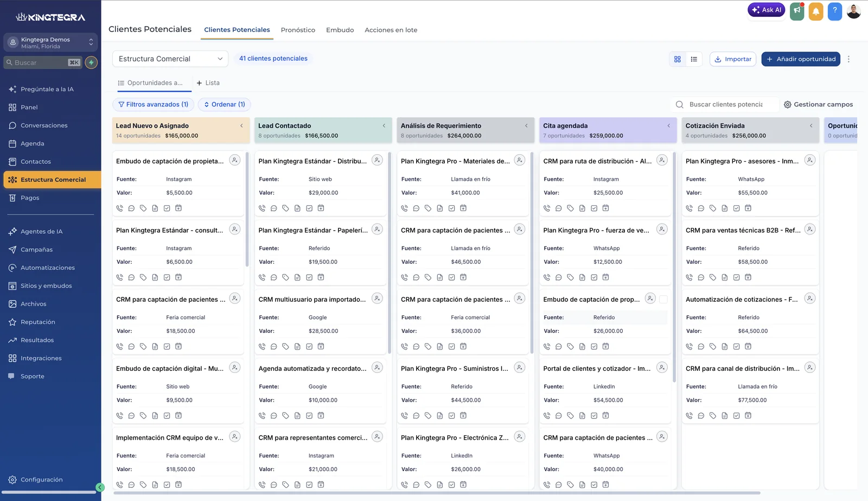Collapse sidebar with green arrow button

(x=100, y=487)
